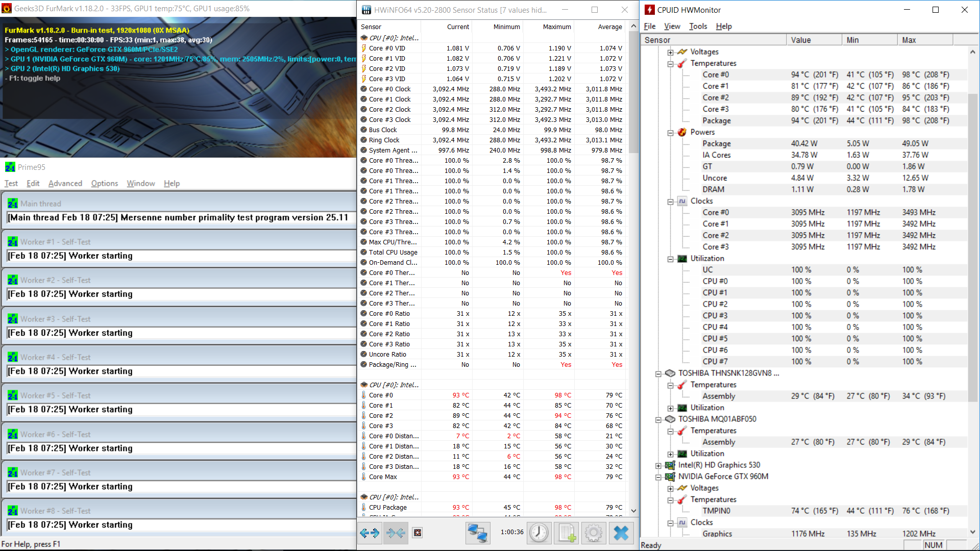This screenshot has height=551, width=980.
Task: Click the CPU Voltages lightning icon in HWMonitor
Action: (682, 52)
